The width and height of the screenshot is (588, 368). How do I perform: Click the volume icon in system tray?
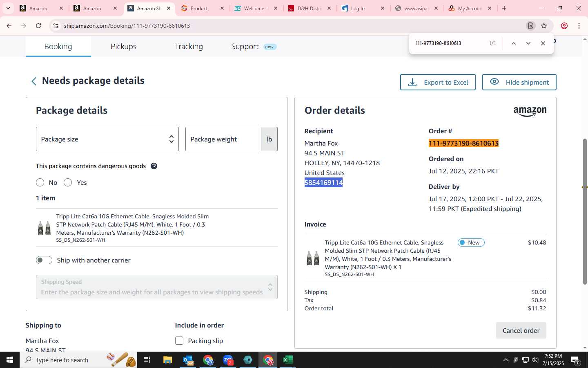tap(535, 360)
